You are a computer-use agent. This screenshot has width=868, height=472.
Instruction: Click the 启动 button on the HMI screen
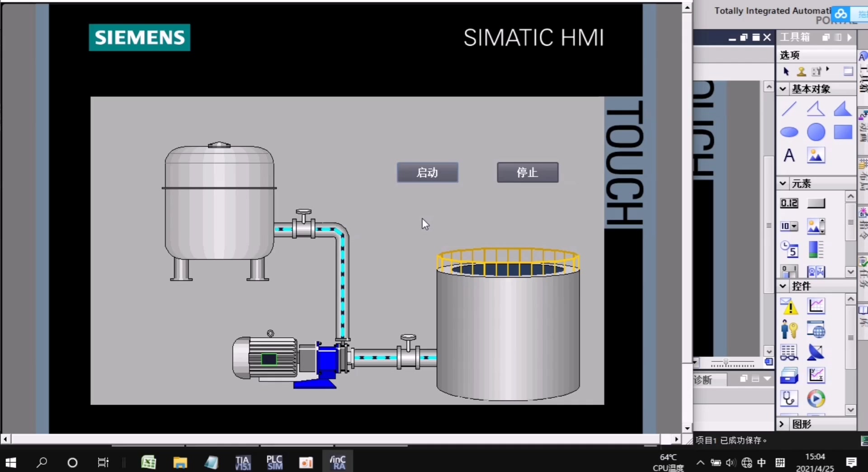tap(427, 173)
